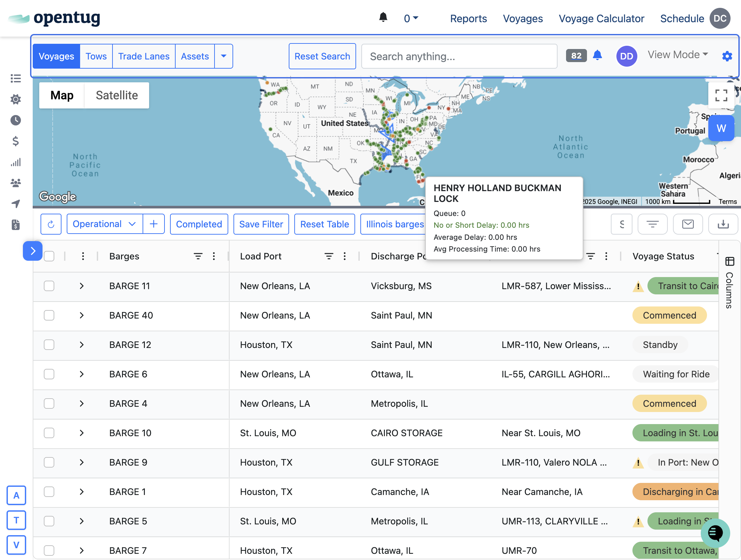Open the dollar sign sidebar icon

click(x=15, y=141)
